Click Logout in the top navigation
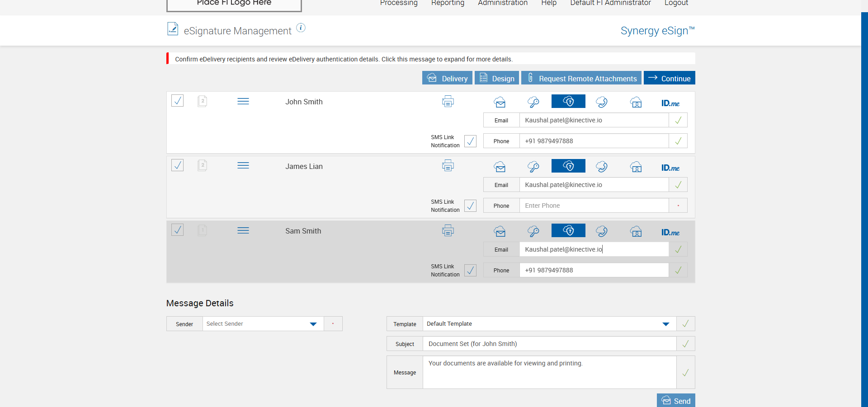868x407 pixels. [x=676, y=3]
